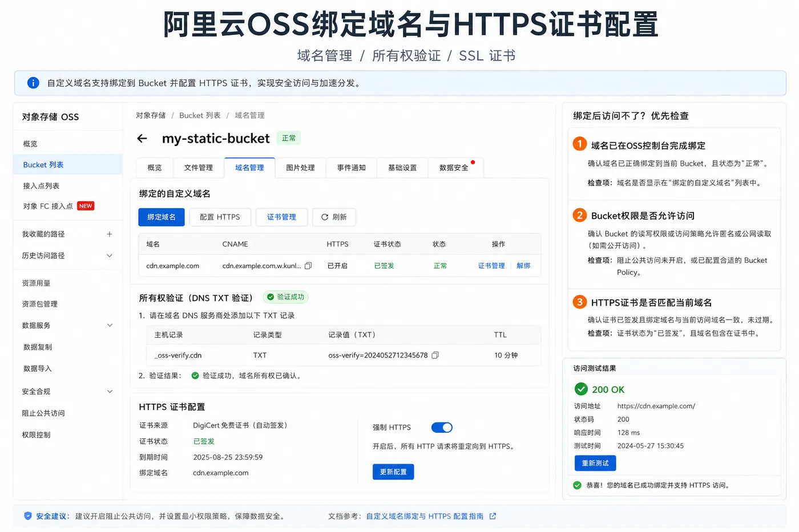Click the back arrow beside my-static-bucket
This screenshot has width=799, height=532.
click(142, 139)
